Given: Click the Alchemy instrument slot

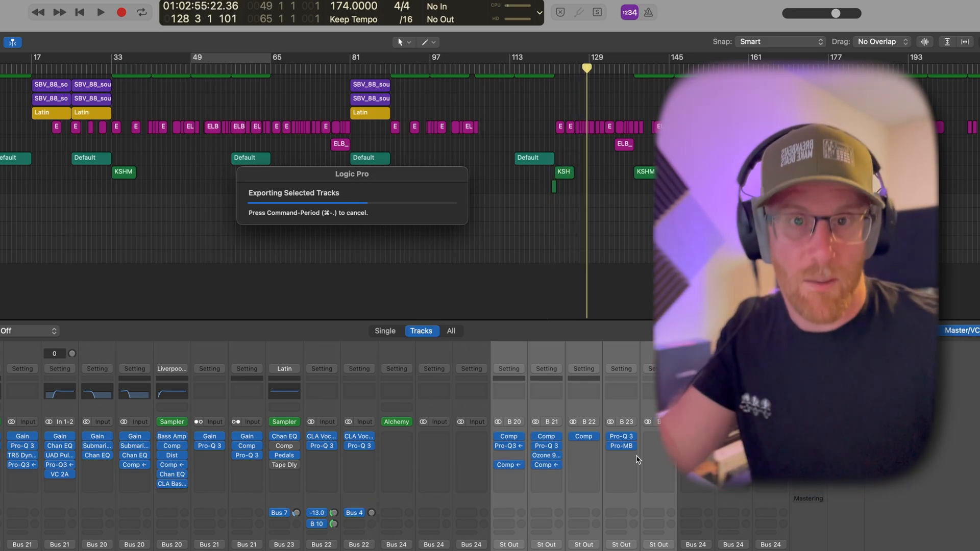Looking at the screenshot, I should [397, 421].
